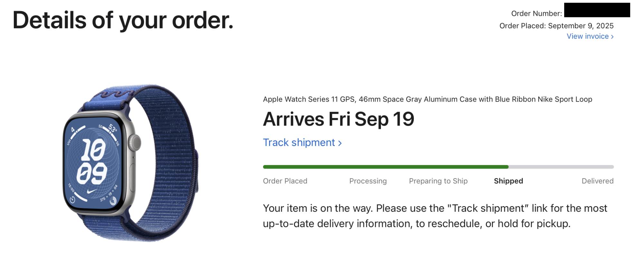Click the 53° temperature complication on watch
This screenshot has height=260, width=644.
pos(112,128)
